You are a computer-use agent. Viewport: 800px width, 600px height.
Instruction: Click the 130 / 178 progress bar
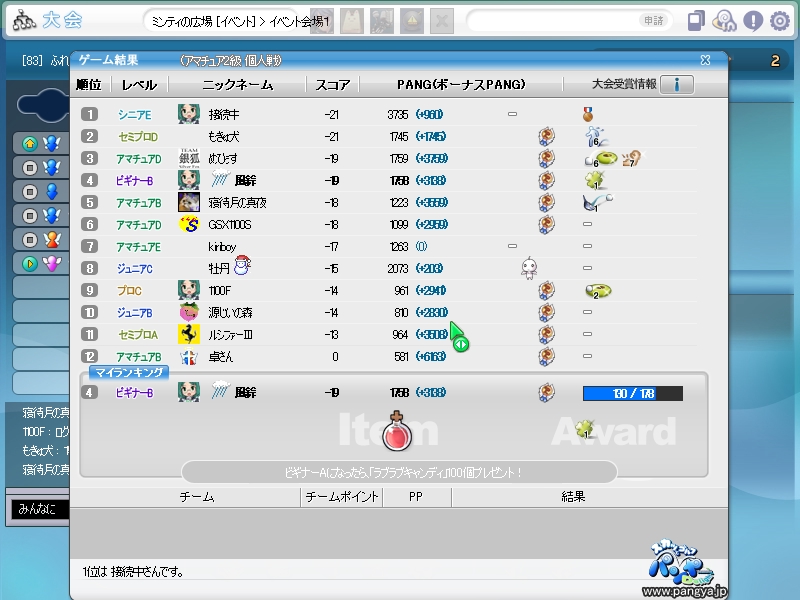pyautogui.click(x=632, y=393)
